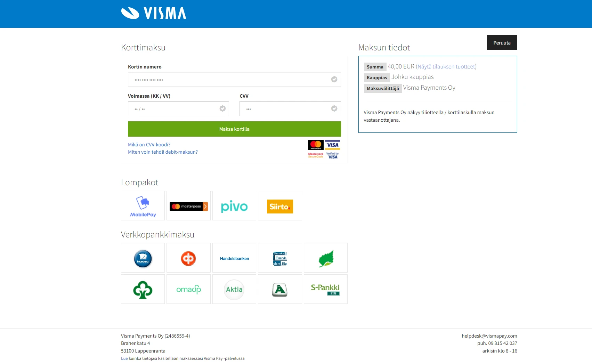The height and width of the screenshot is (364, 592).
Task: Follow the 'Lue' privacy link in footer
Action: pos(124,358)
